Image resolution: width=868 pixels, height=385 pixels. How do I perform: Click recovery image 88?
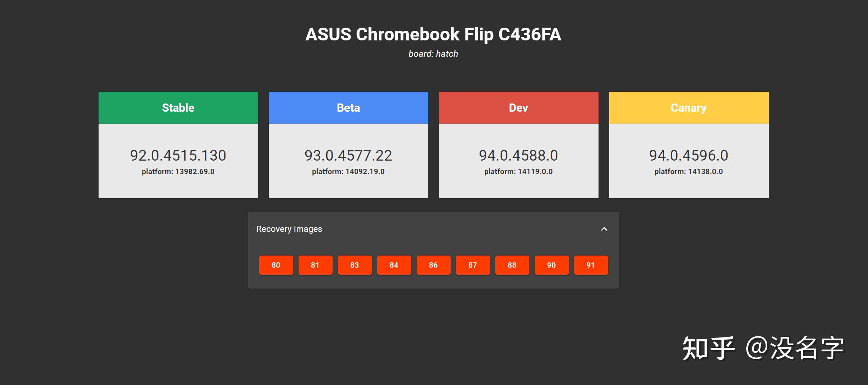(x=512, y=265)
